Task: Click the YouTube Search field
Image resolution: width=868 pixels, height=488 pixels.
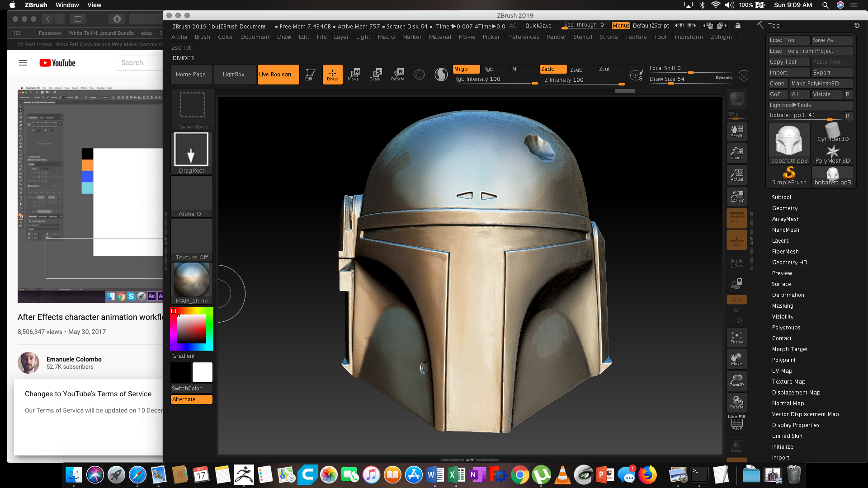Action: click(x=139, y=63)
